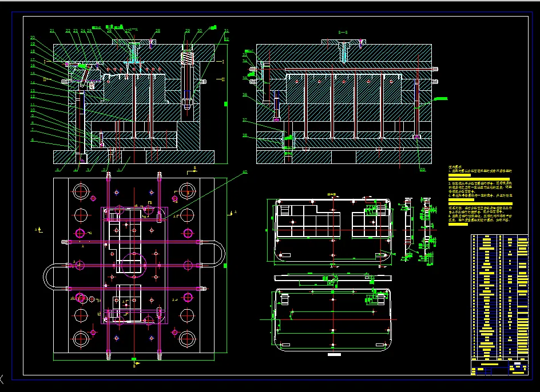The height and width of the screenshot is (392, 540).
Task: Click the parts list table at right
Action: pos(499,297)
